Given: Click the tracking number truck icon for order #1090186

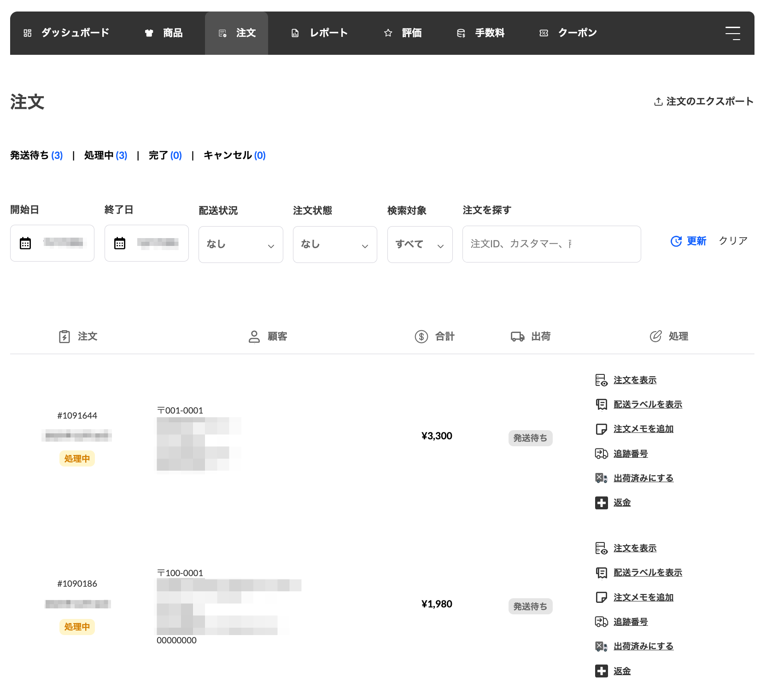Looking at the screenshot, I should (x=601, y=622).
